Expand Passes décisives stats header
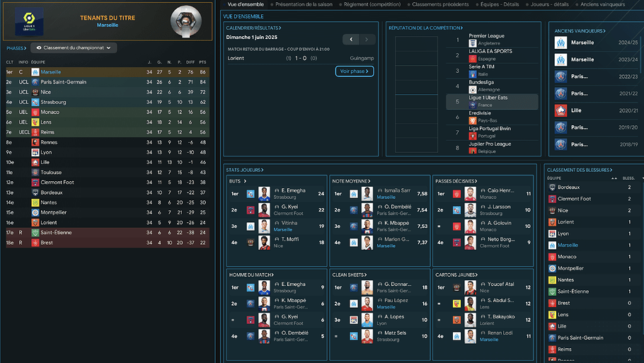The height and width of the screenshot is (363, 644). point(456,181)
